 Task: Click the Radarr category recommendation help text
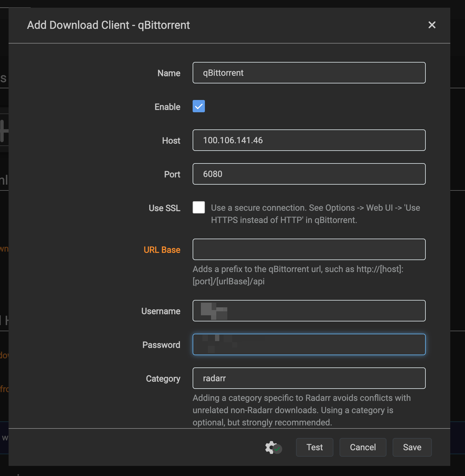[302, 410]
